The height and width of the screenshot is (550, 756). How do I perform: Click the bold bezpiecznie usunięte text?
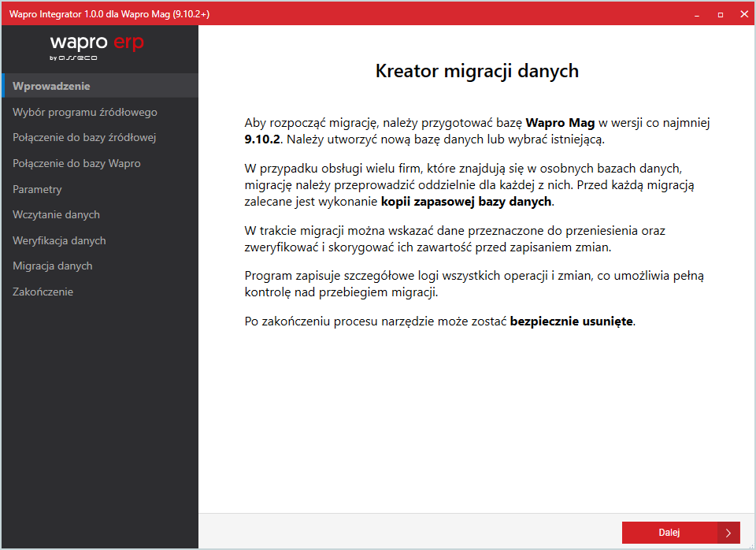[x=571, y=321]
